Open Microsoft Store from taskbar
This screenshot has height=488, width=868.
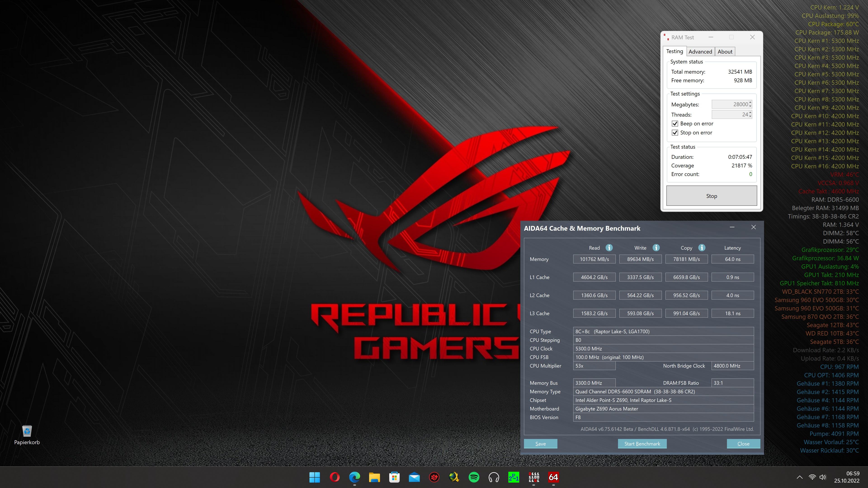tap(394, 477)
